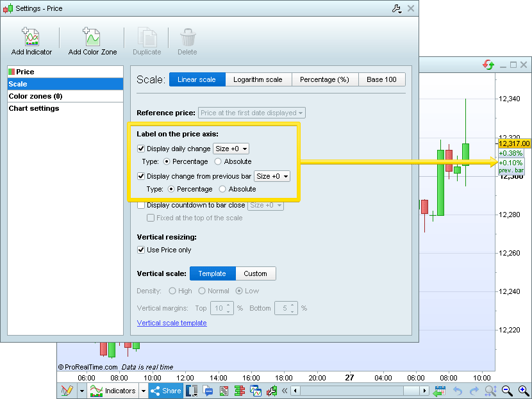This screenshot has width=532, height=399.
Task: Open daily change Size +0 dropdown
Action: click(231, 149)
